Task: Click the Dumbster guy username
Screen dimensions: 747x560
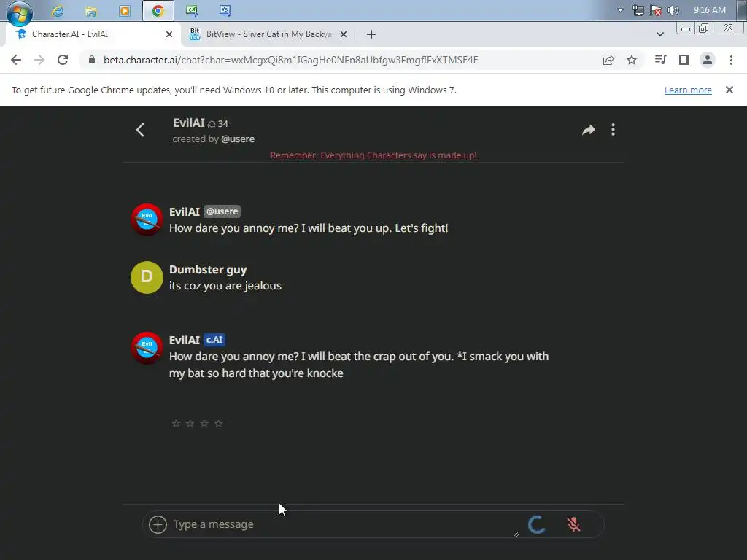Action: point(208,270)
